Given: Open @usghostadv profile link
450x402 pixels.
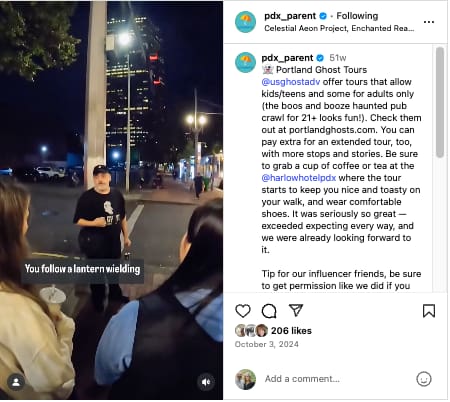Looking at the screenshot, I should coord(291,82).
